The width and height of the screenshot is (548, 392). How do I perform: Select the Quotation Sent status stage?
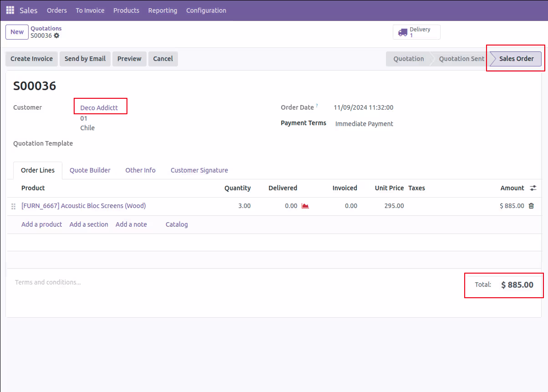point(461,59)
